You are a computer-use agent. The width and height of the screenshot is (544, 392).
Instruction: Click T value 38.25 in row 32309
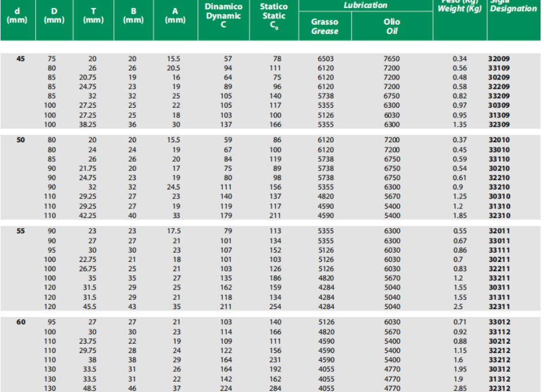tap(88, 124)
